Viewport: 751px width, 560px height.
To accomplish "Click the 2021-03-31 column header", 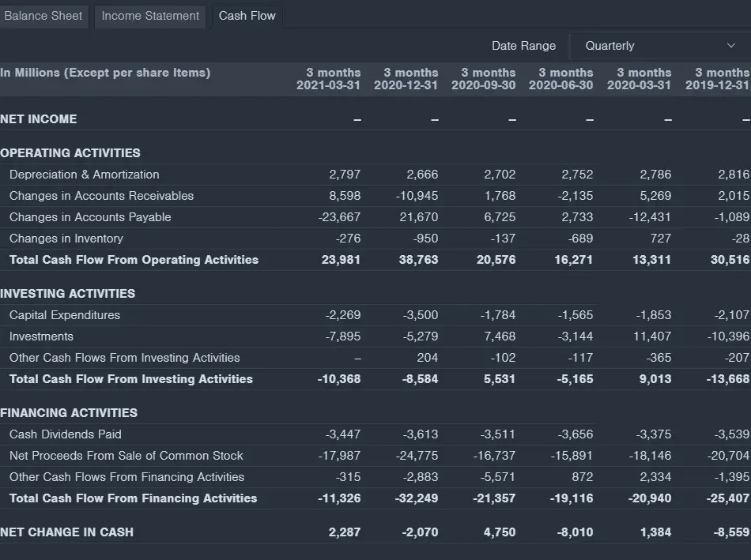I will [328, 79].
